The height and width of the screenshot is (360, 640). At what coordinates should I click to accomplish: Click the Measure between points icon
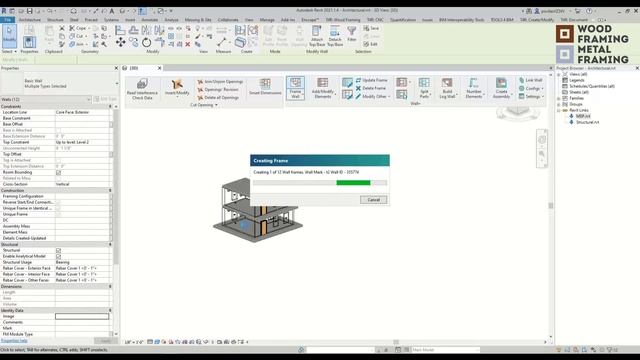pos(222,42)
